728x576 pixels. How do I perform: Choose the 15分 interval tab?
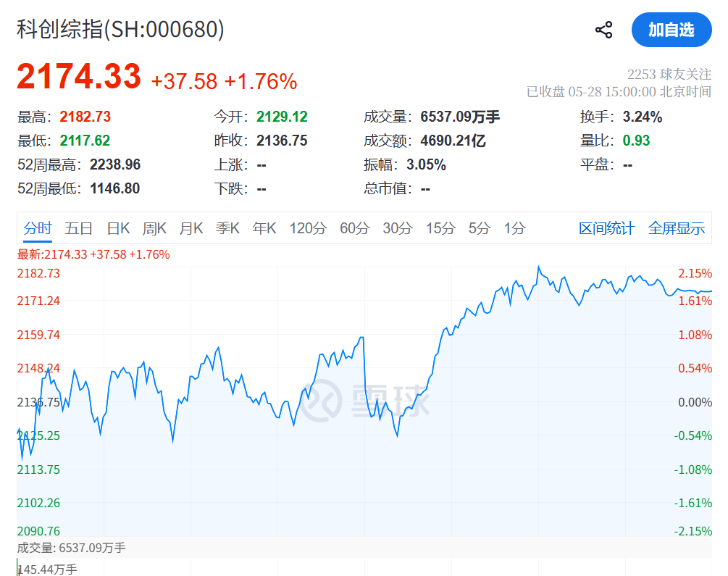click(441, 228)
